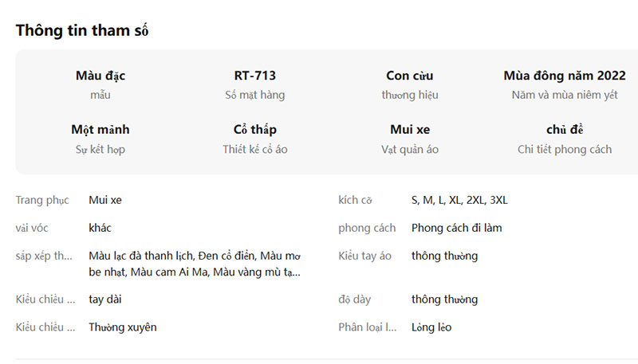Expand the truncated 'sắp xếp th...' label
Image resolution: width=638 pixels, height=364 pixels.
pos(45,256)
